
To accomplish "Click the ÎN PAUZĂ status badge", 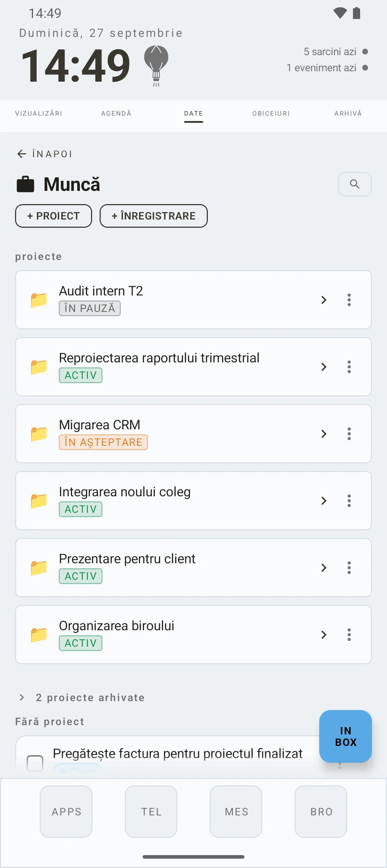I will click(x=90, y=308).
